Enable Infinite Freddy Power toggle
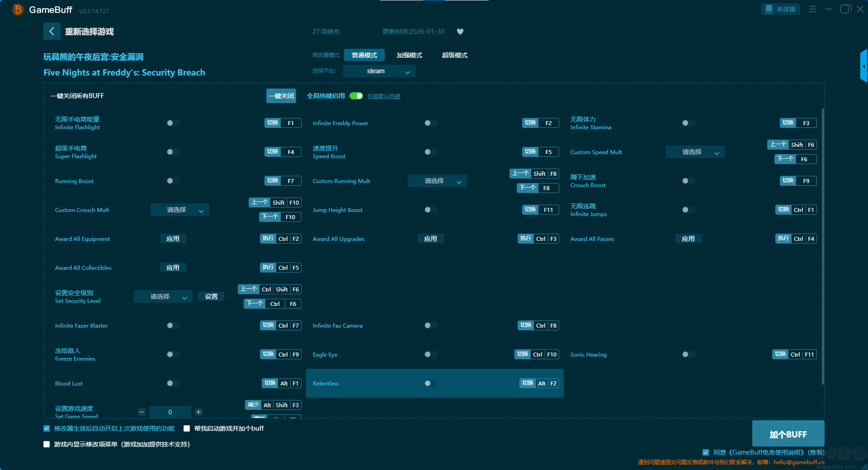Screen dimensions: 868x470 point(430,123)
